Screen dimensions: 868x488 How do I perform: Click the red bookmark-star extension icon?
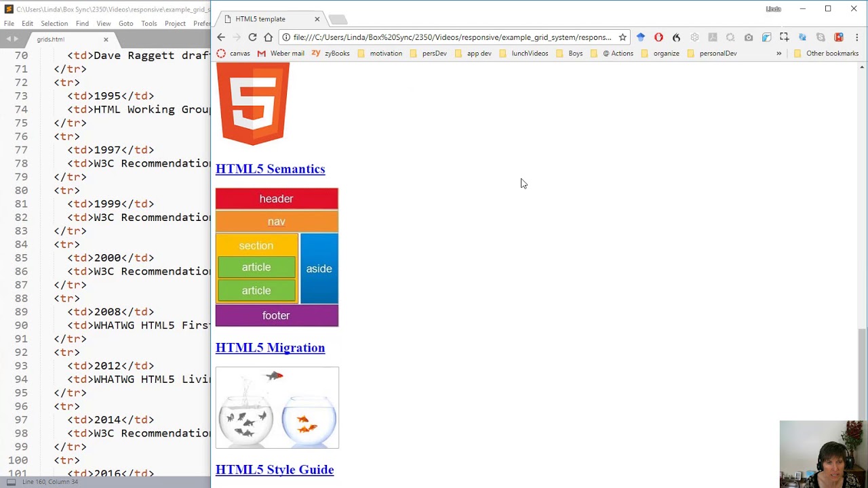pos(839,37)
